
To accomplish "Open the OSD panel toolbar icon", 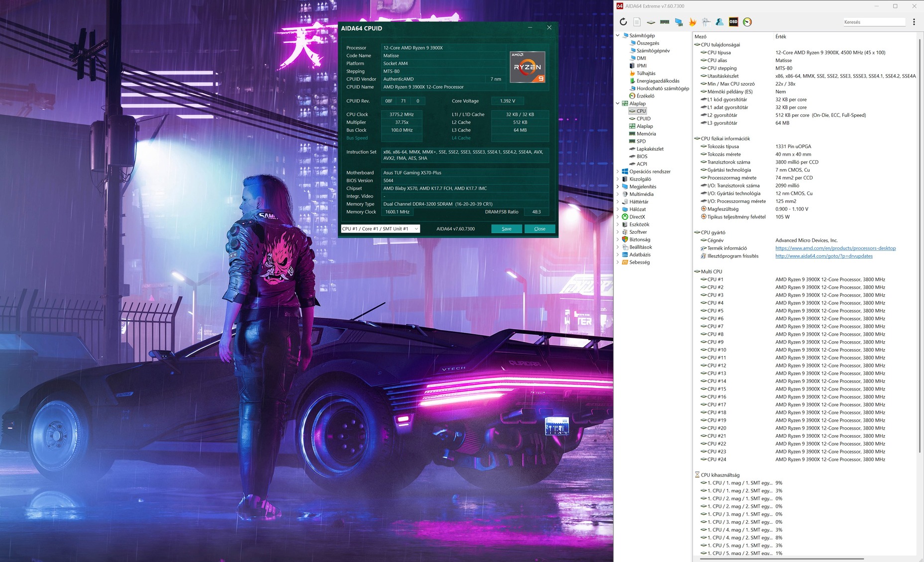I will 733,22.
